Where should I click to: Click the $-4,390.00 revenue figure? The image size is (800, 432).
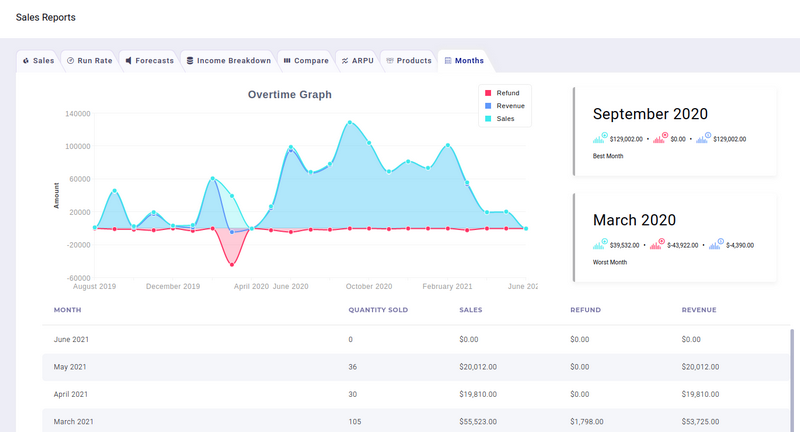click(740, 245)
